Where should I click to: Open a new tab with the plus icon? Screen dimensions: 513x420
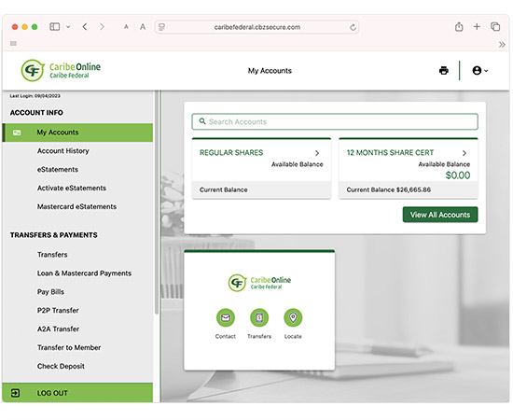[477, 27]
